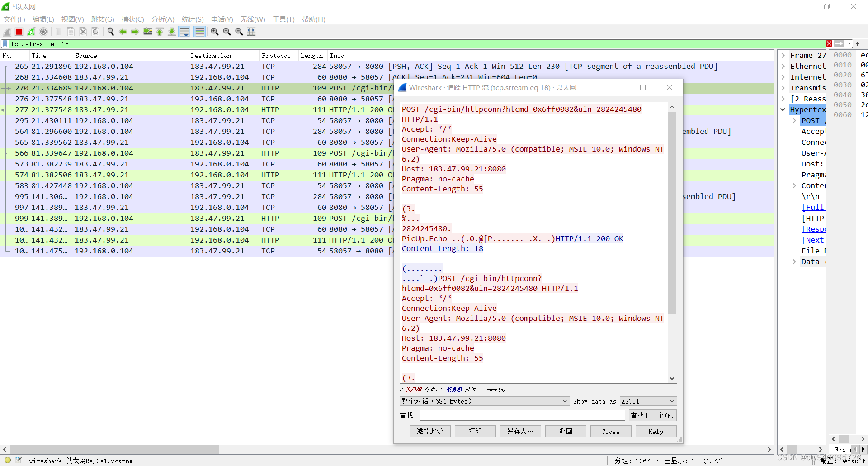Expand the Internet Protocol tree node

783,77
